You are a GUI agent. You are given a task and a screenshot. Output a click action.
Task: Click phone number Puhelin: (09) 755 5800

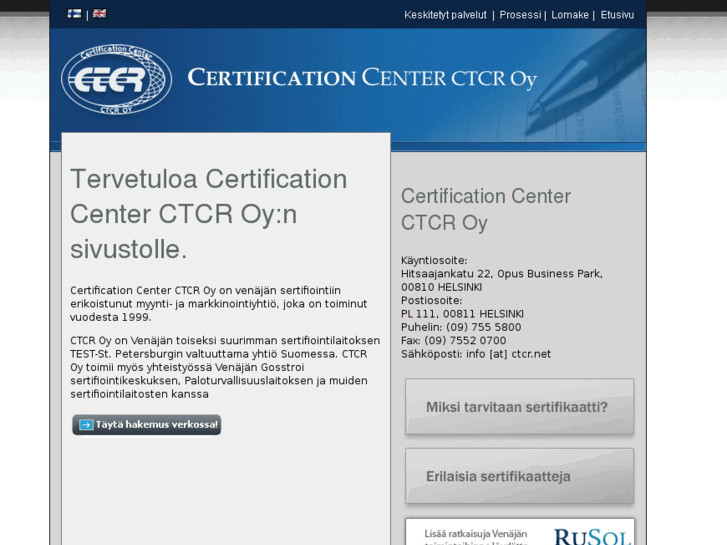(x=461, y=327)
